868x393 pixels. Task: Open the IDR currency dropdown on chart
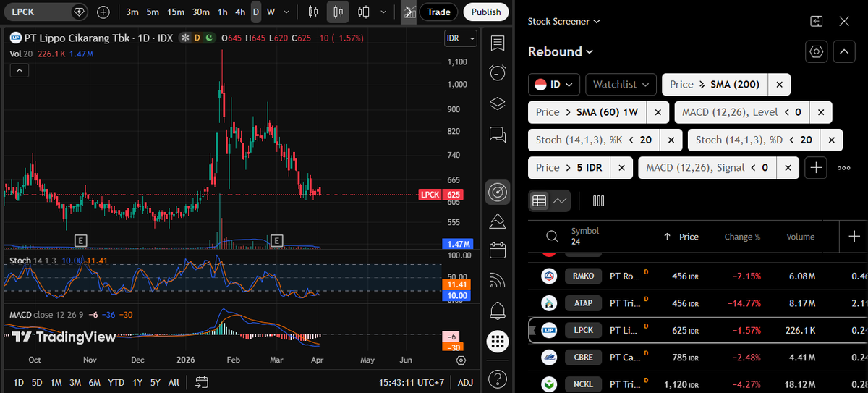coord(461,38)
